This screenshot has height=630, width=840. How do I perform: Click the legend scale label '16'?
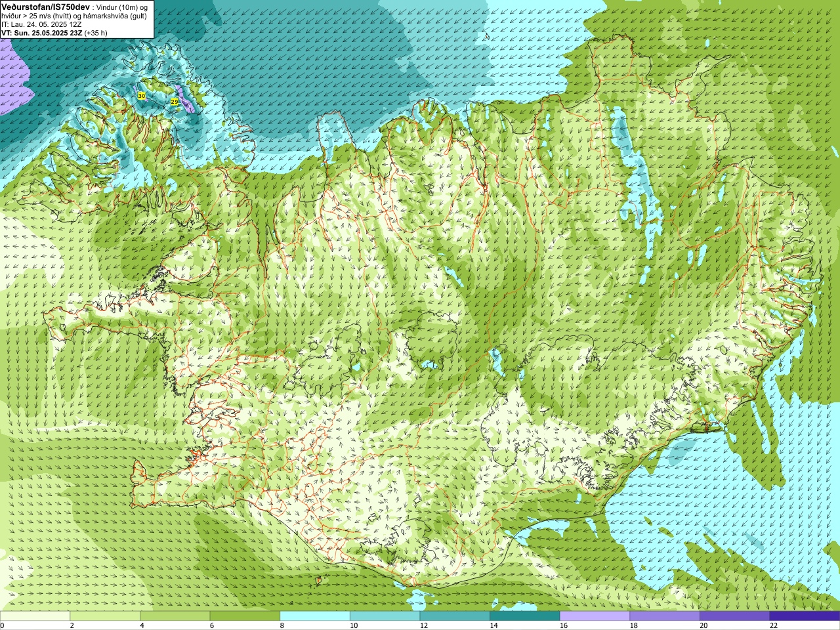coord(564,625)
